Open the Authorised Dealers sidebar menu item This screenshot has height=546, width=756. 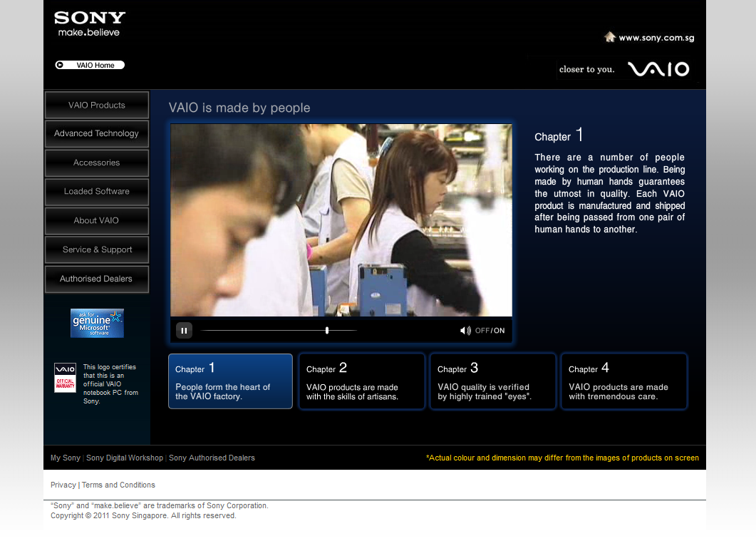(96, 279)
